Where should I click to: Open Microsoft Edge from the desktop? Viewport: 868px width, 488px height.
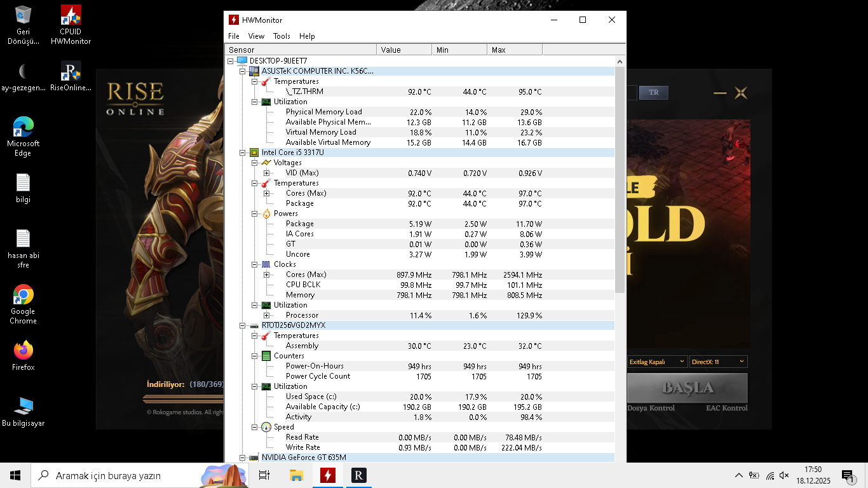(23, 136)
